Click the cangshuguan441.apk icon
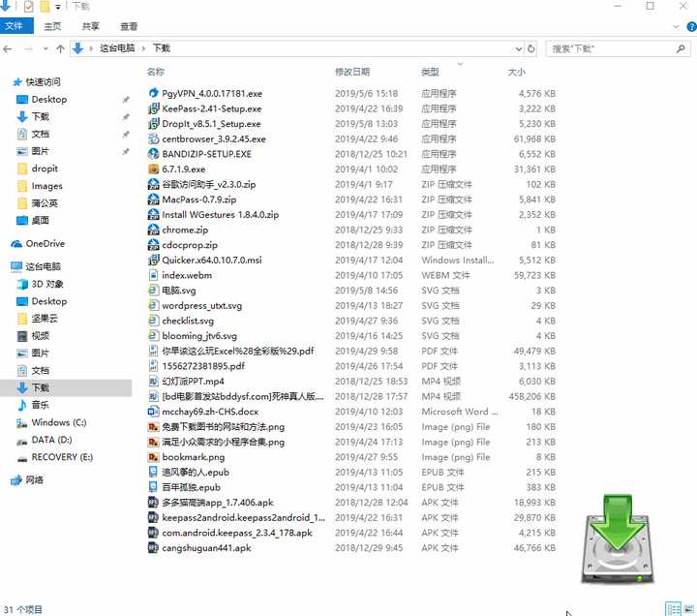 (x=153, y=547)
